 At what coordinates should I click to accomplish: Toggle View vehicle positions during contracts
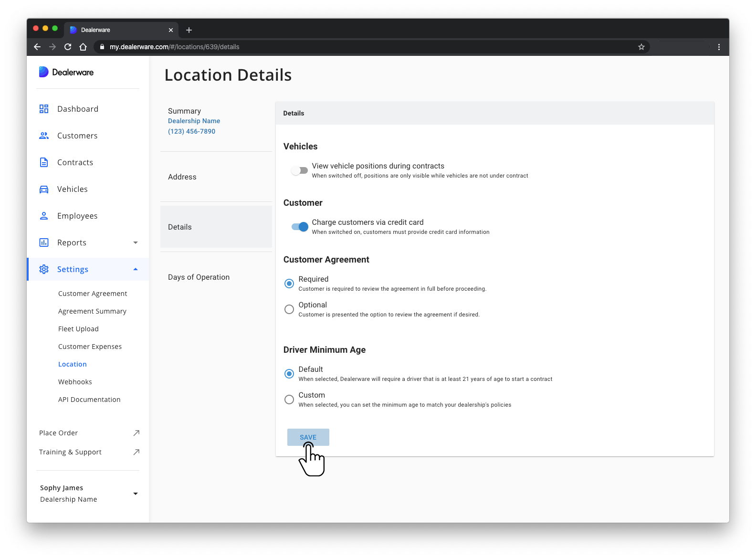tap(300, 170)
